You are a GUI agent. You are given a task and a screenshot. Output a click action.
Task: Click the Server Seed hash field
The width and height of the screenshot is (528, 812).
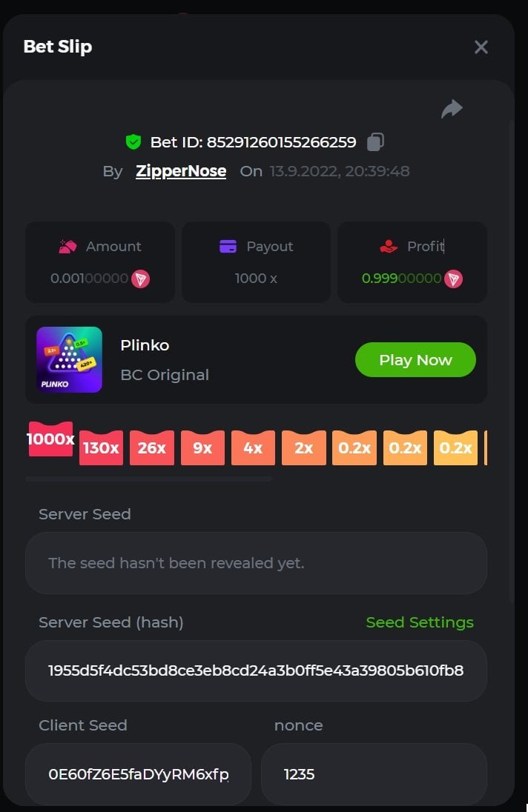point(256,670)
